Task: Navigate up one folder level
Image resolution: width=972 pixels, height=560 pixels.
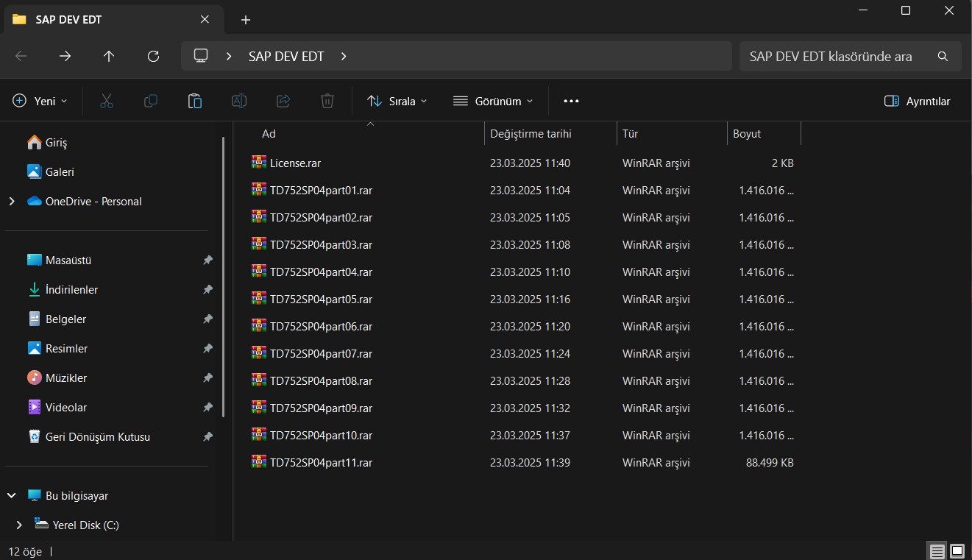Action: pyautogui.click(x=109, y=56)
